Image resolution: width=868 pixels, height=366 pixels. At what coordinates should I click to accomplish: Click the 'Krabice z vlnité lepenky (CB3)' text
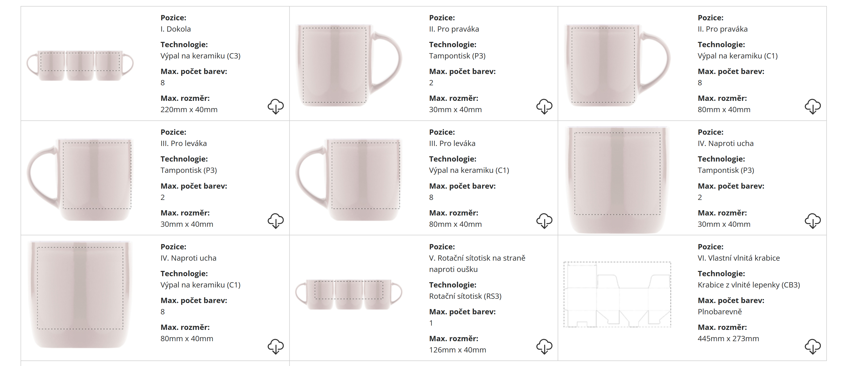coord(748,285)
